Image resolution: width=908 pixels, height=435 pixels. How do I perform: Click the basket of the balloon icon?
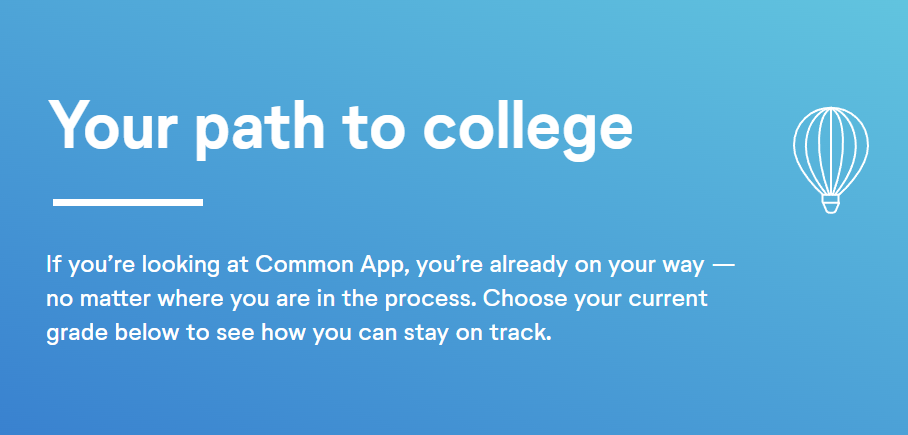(830, 205)
